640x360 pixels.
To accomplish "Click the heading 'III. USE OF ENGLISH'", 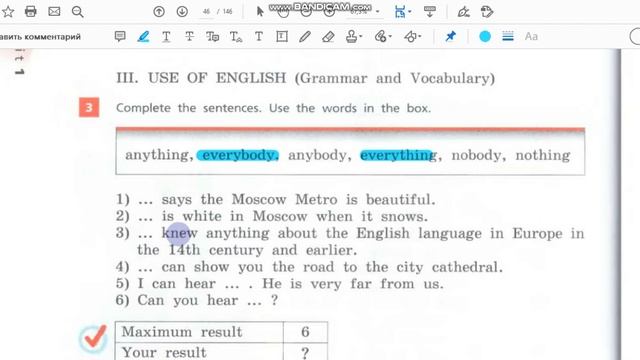I will click(201, 78).
